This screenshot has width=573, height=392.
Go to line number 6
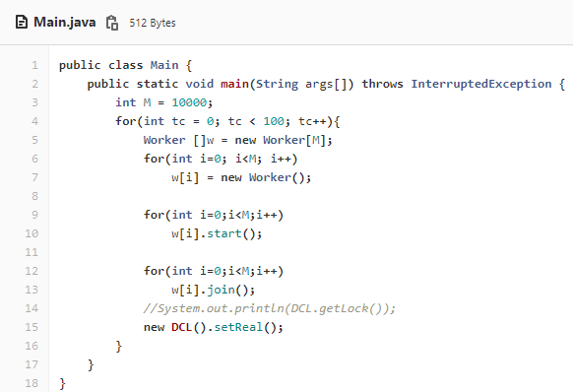coord(34,159)
